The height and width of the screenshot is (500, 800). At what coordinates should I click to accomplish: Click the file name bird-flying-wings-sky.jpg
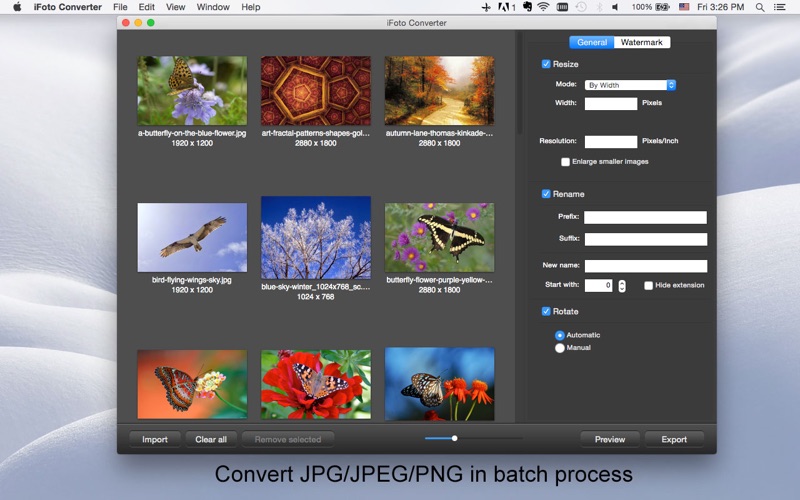[192, 280]
